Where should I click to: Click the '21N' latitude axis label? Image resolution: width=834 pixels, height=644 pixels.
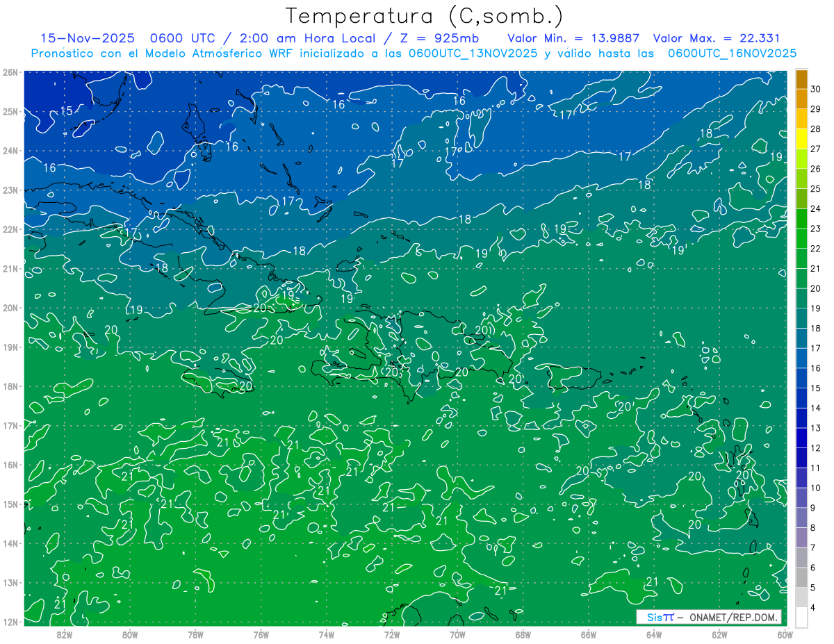click(x=10, y=268)
